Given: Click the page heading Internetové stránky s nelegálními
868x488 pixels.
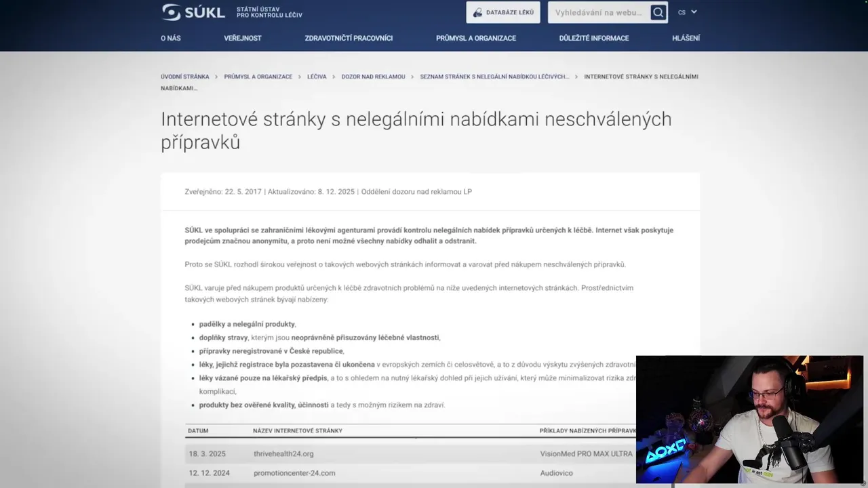Looking at the screenshot, I should pos(416,130).
